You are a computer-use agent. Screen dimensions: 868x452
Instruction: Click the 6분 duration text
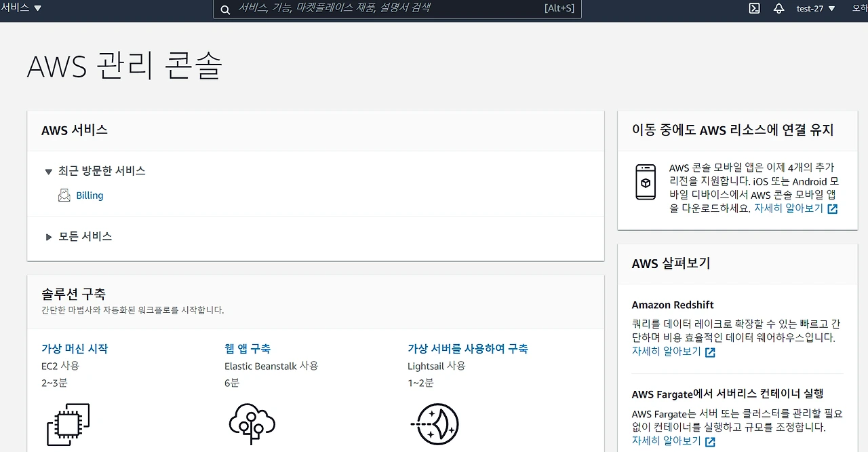point(232,383)
